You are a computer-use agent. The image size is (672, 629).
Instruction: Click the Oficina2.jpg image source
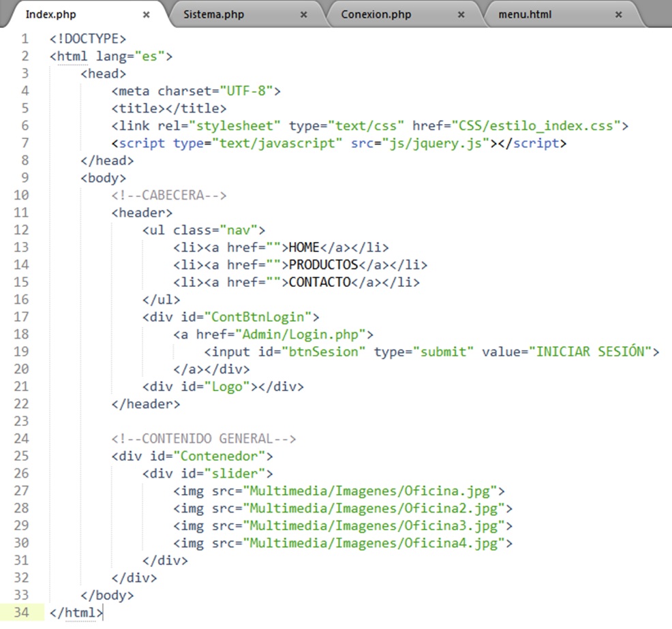coord(373,508)
